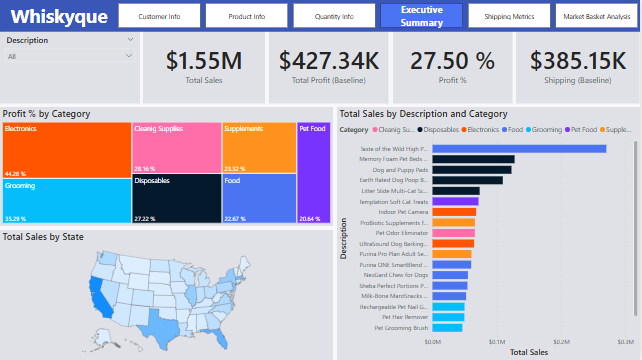Select the Grooming treemap tile
Image resolution: width=642 pixels, height=360 pixels.
(67, 201)
